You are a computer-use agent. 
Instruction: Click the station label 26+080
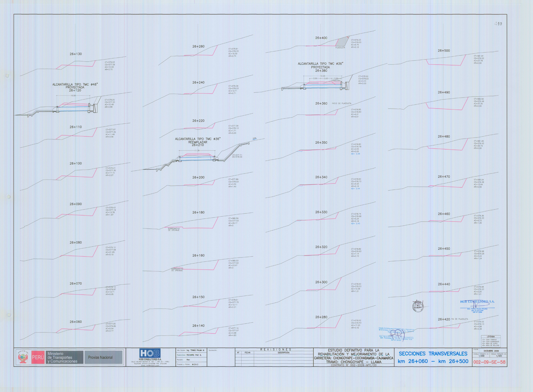click(76, 243)
